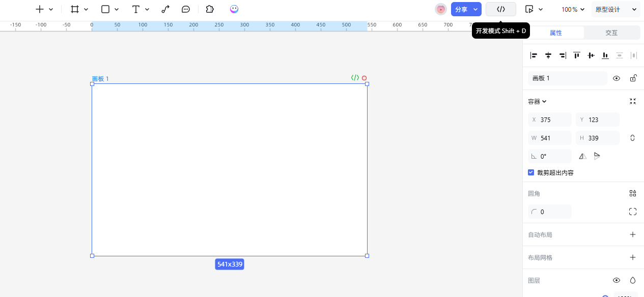Click the W width field showing 541
Viewport: 644px width, 297px height.
(x=554, y=138)
